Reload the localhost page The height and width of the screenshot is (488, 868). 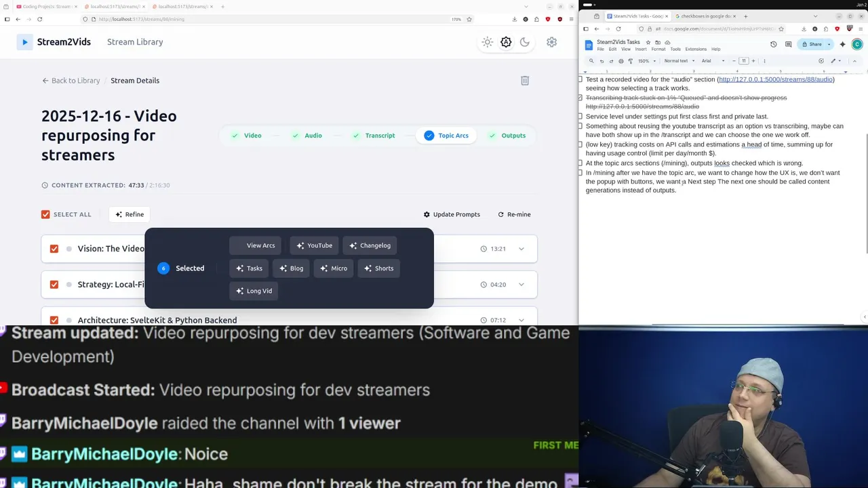[39, 19]
